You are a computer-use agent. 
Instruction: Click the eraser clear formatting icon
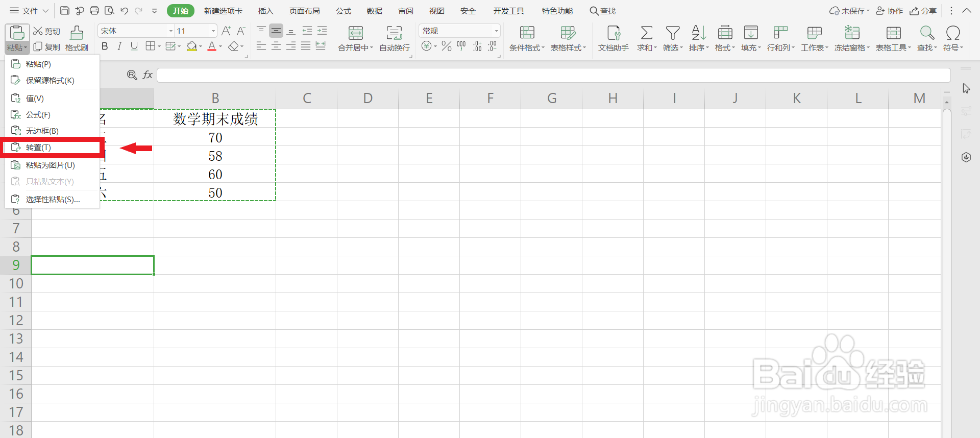coord(233,46)
